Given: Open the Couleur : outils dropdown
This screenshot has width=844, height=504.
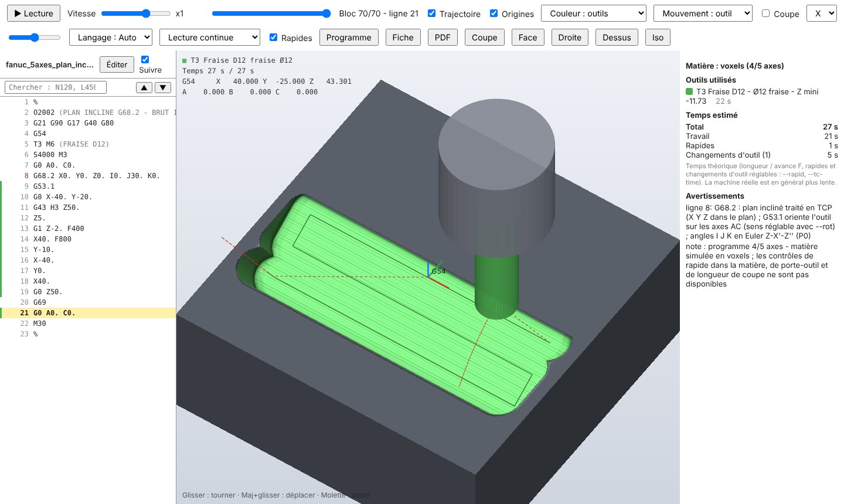Looking at the screenshot, I should point(594,13).
